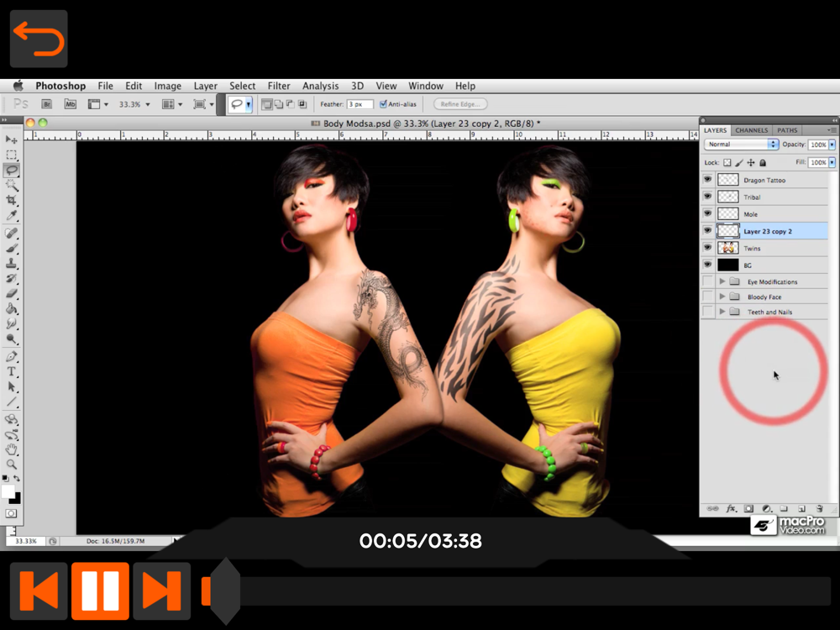The width and height of the screenshot is (840, 630).
Task: Select the Hand tool
Action: click(11, 449)
